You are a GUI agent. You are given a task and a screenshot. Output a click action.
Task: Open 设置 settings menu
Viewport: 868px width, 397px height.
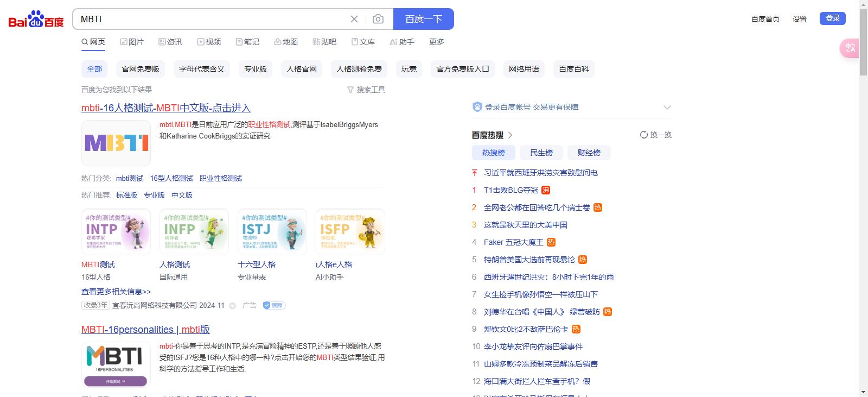point(800,19)
